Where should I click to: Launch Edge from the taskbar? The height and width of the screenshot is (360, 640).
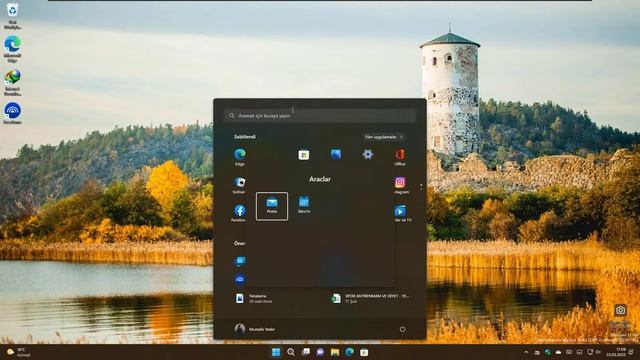click(x=350, y=352)
